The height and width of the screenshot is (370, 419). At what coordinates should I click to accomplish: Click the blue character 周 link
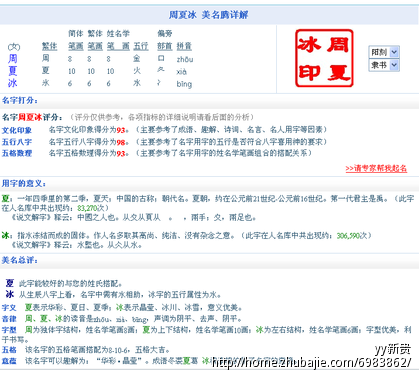coord(13,59)
